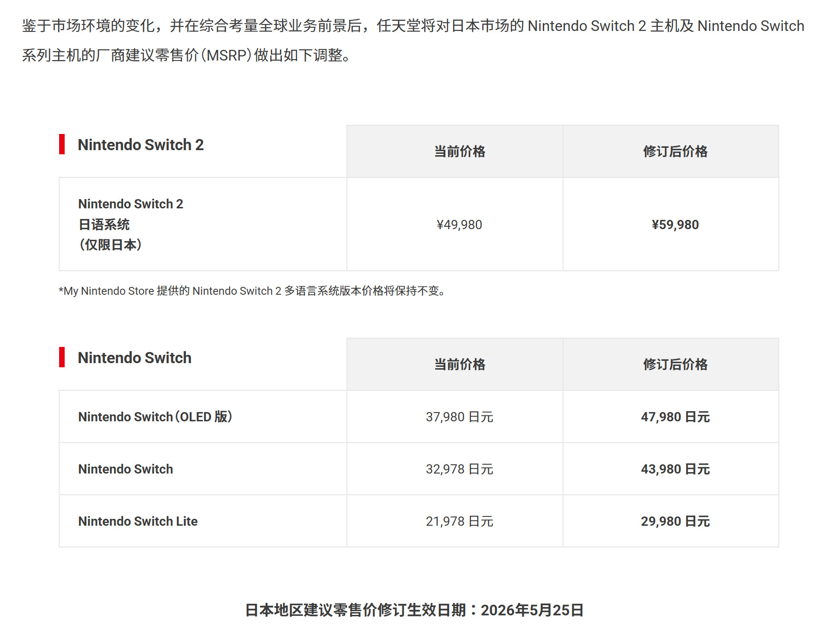
Task: Click the 29,980 日元 revised price cell
Action: point(671,521)
